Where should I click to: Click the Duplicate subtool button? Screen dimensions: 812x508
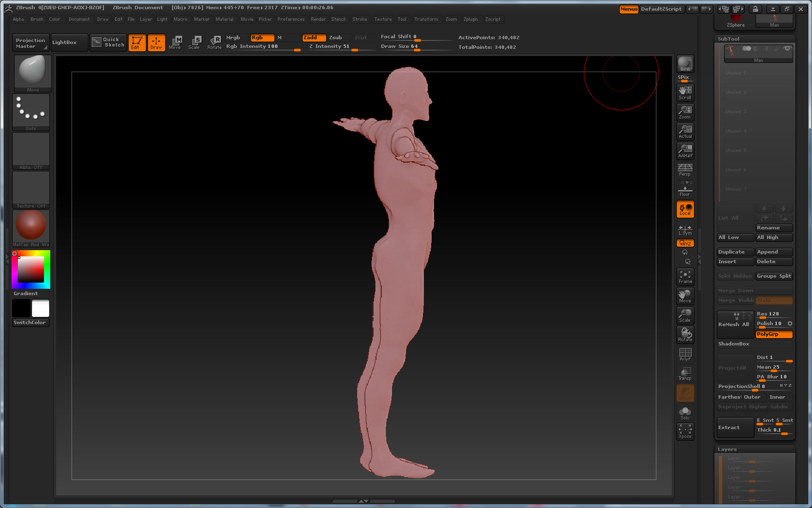tap(735, 252)
